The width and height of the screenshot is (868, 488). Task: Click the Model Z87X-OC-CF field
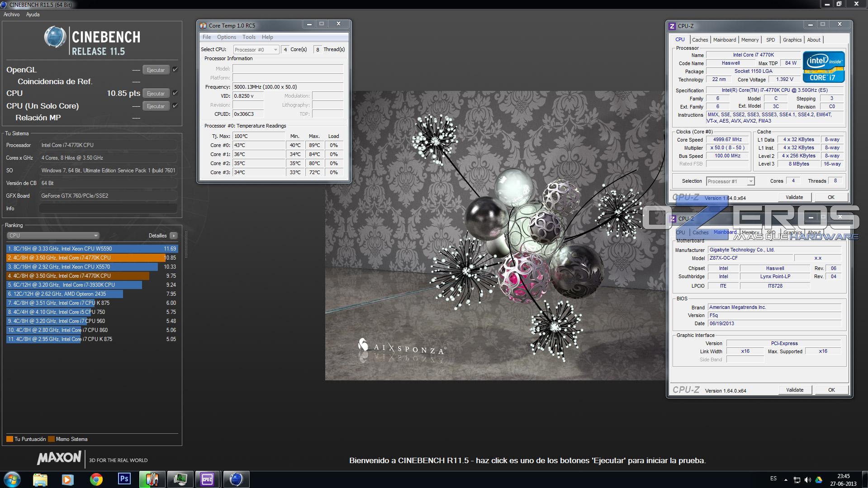click(x=750, y=258)
